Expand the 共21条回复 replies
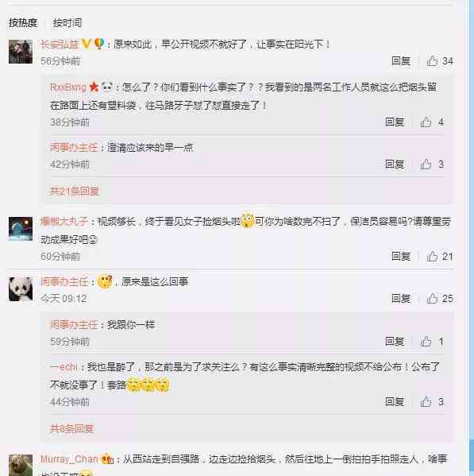474x476 pixels. point(75,192)
